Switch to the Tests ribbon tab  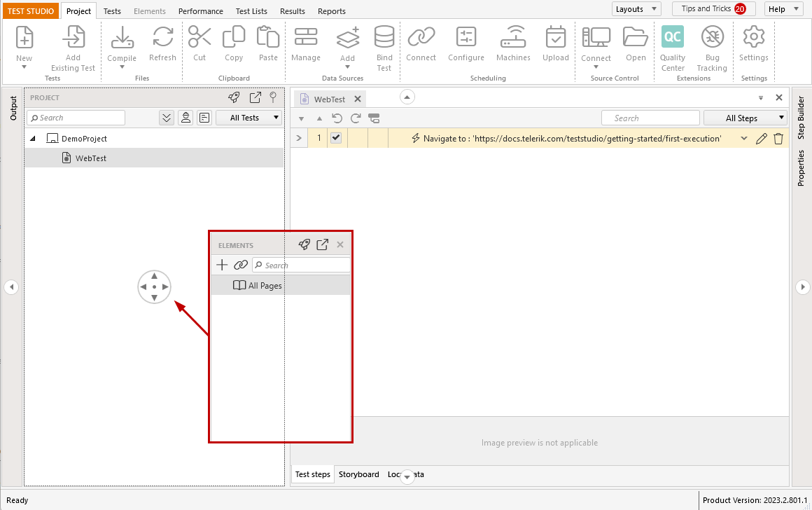(112, 11)
